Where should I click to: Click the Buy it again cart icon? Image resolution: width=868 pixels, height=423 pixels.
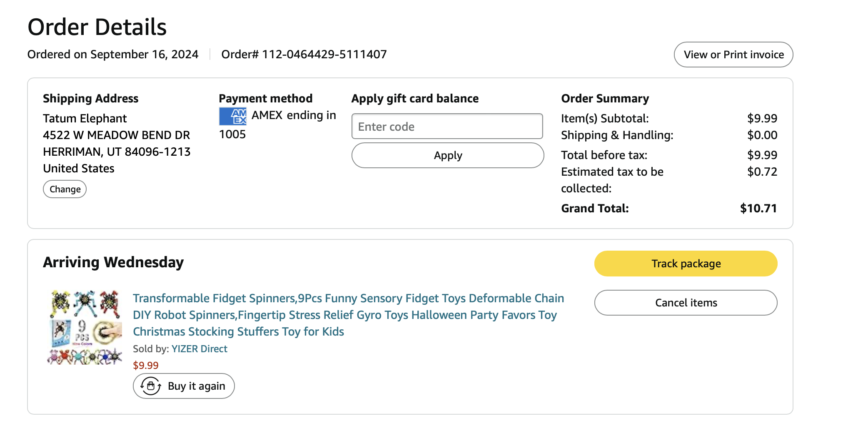151,386
